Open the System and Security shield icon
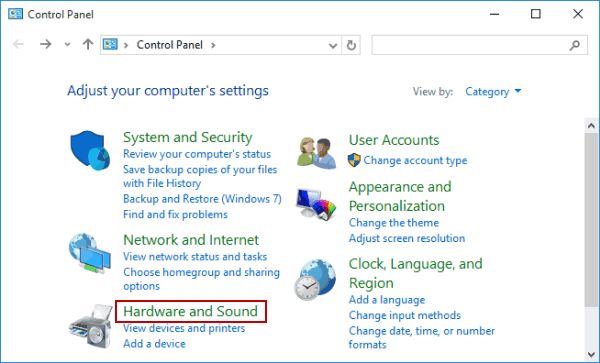Viewport: 600px width, 363px height. [90, 150]
